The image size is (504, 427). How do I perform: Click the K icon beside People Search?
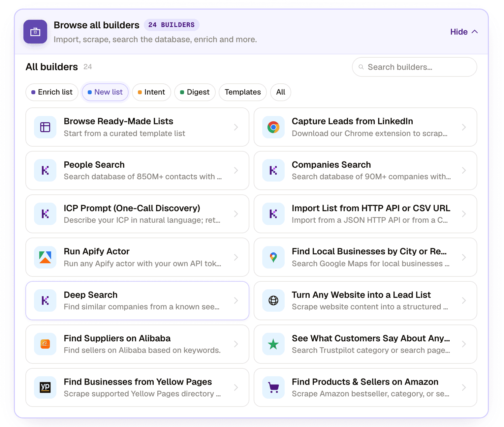tap(45, 170)
